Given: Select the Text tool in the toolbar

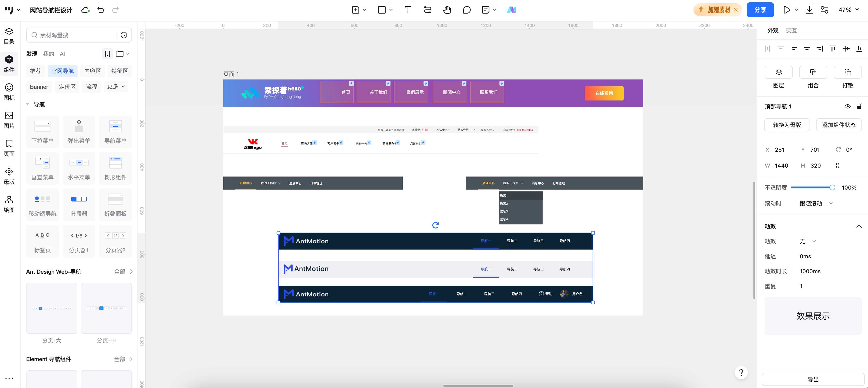Looking at the screenshot, I should [x=408, y=10].
